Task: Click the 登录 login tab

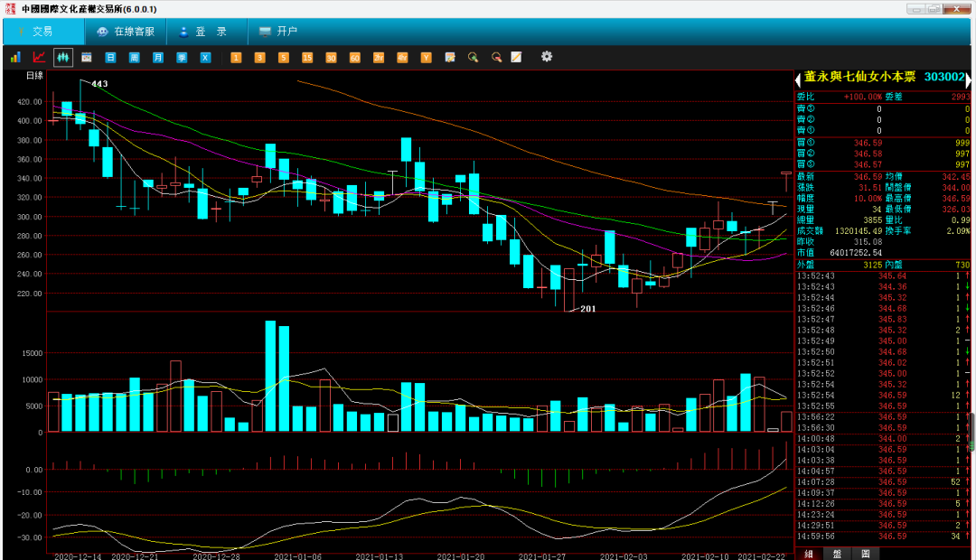Action: pos(207,31)
